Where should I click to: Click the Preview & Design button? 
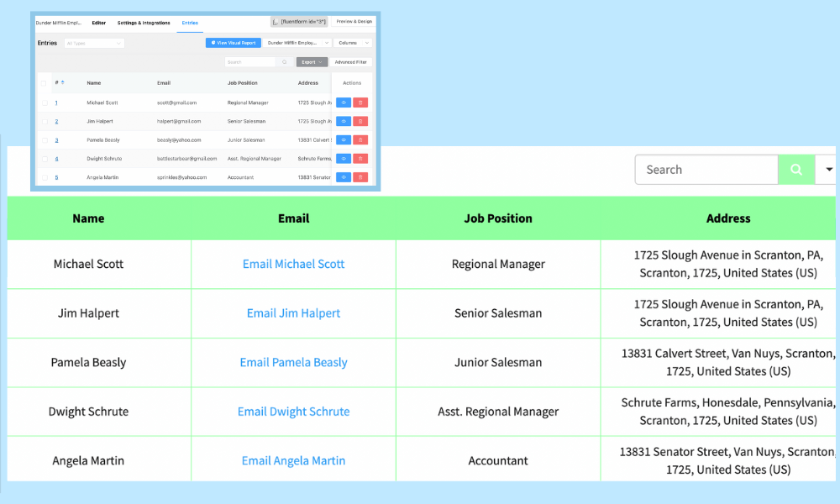click(x=354, y=22)
